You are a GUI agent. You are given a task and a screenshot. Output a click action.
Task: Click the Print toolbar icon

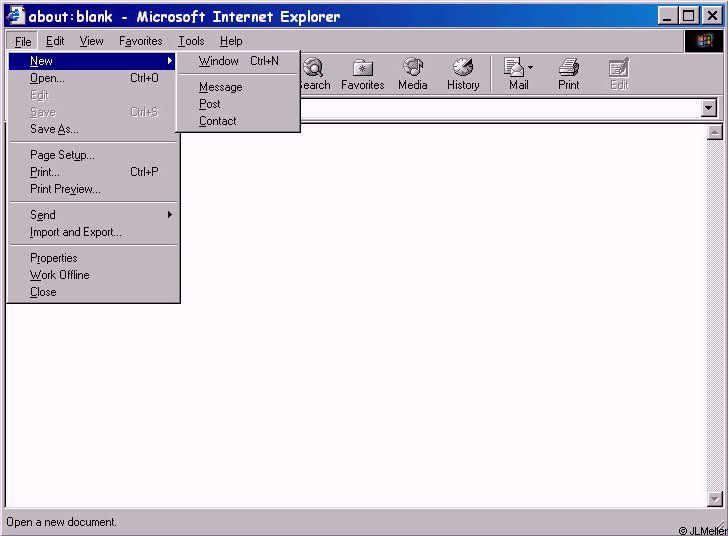pyautogui.click(x=569, y=67)
